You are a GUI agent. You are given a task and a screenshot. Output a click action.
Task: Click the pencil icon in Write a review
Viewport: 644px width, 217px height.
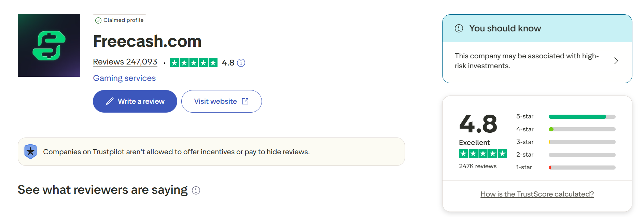(109, 101)
